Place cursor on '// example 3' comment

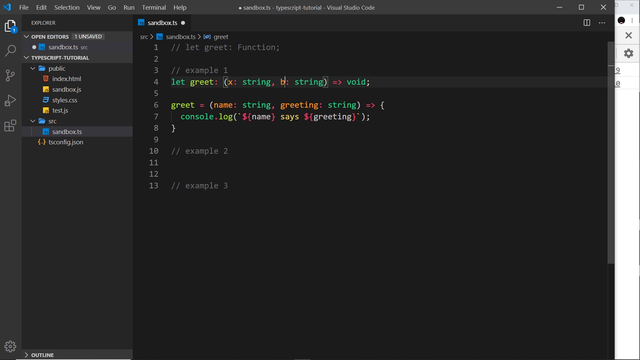199,186
